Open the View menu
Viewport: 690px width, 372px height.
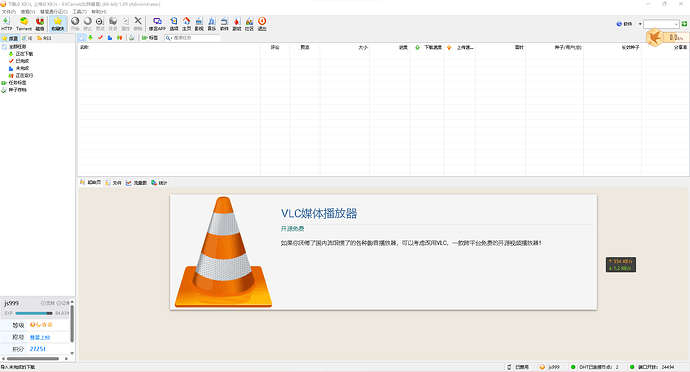pos(28,11)
